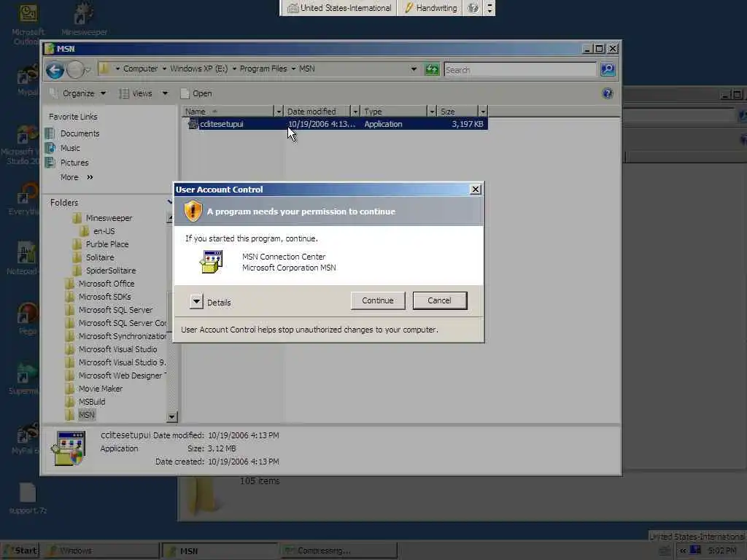Sort by the Name column header

[228, 112]
